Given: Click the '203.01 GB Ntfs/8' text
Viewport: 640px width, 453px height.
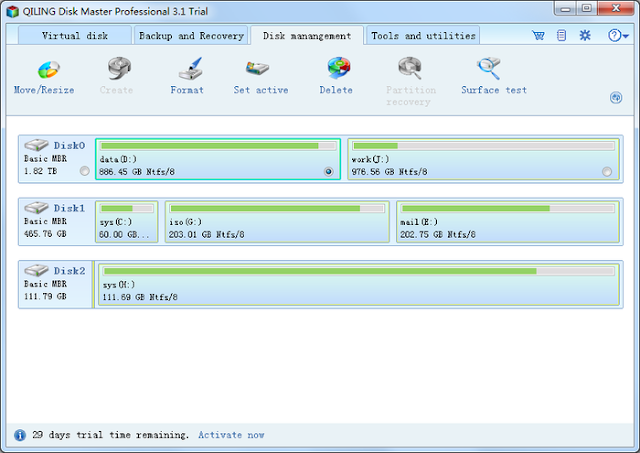Looking at the screenshot, I should click(207, 235).
